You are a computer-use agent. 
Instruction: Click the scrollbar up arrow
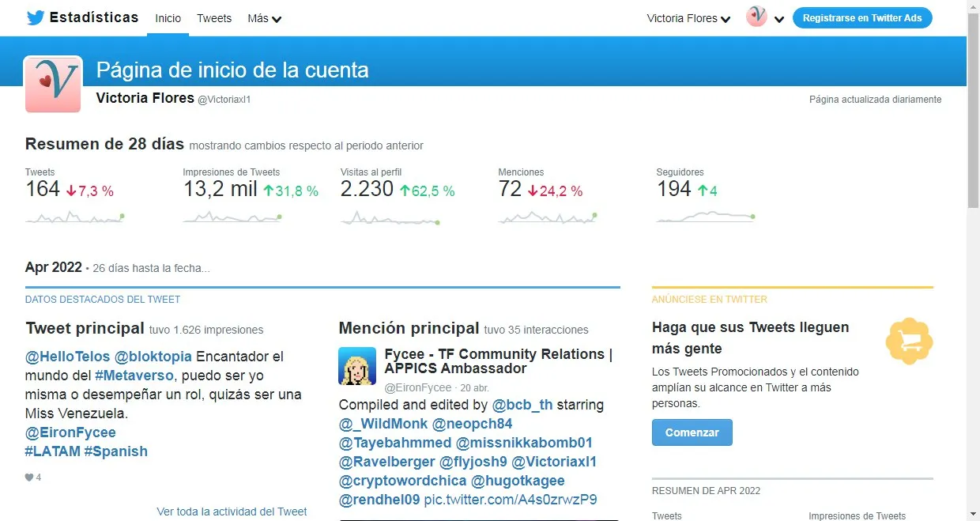[973, 6]
